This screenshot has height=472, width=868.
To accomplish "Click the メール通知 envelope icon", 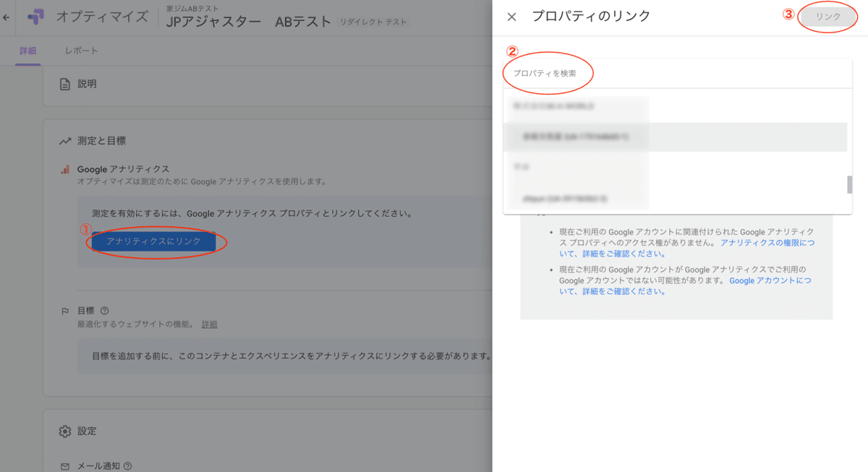I will 64,466.
